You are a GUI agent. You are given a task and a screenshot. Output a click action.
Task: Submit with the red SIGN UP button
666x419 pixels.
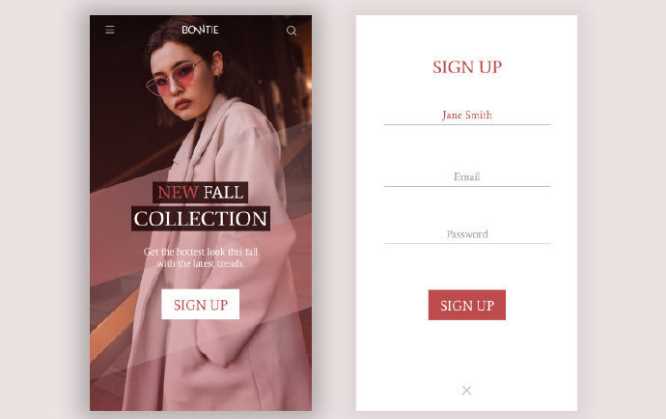pyautogui.click(x=467, y=305)
